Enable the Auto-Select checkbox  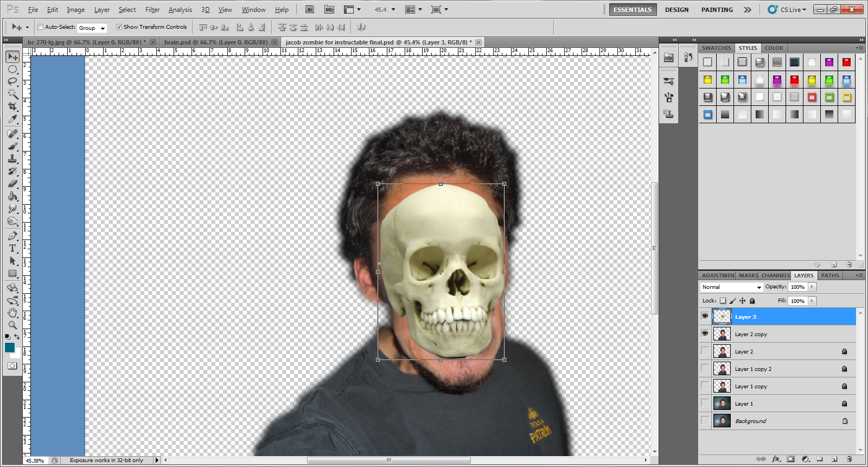41,27
